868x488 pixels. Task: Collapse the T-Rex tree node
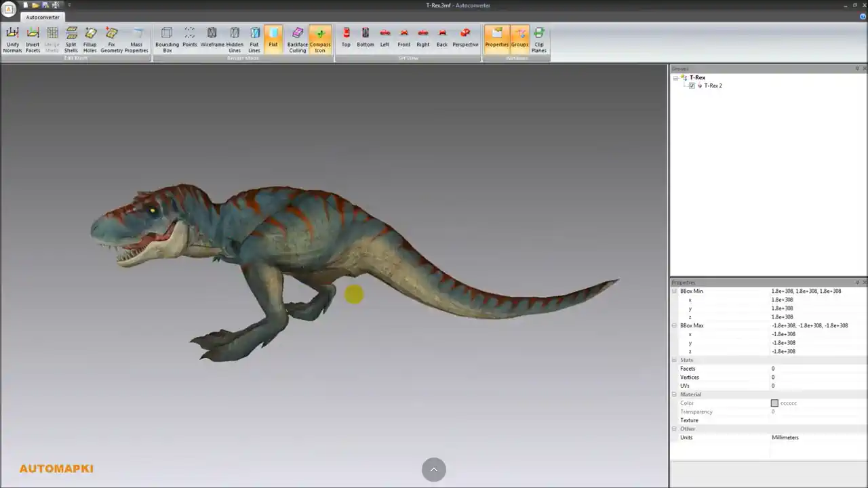coord(675,78)
